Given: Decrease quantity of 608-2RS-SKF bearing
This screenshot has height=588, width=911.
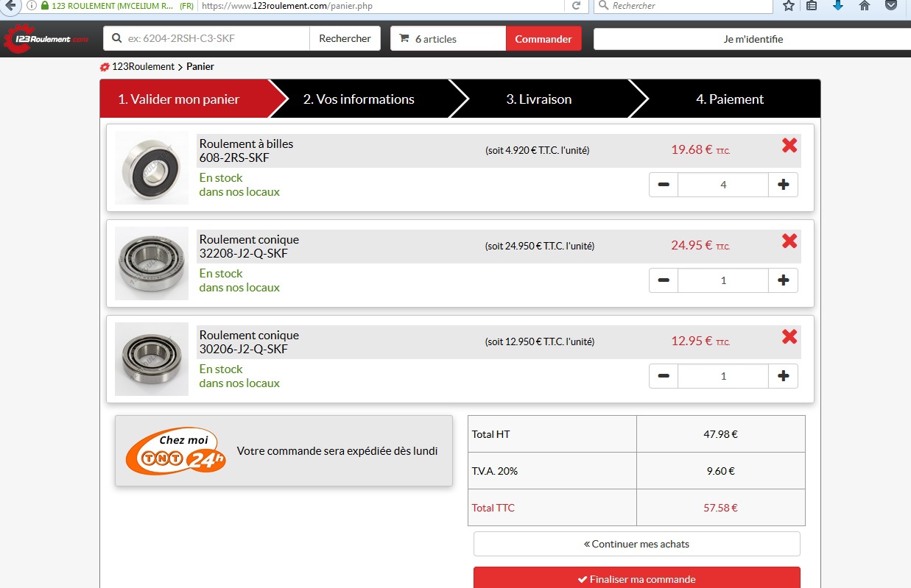Looking at the screenshot, I should [664, 185].
